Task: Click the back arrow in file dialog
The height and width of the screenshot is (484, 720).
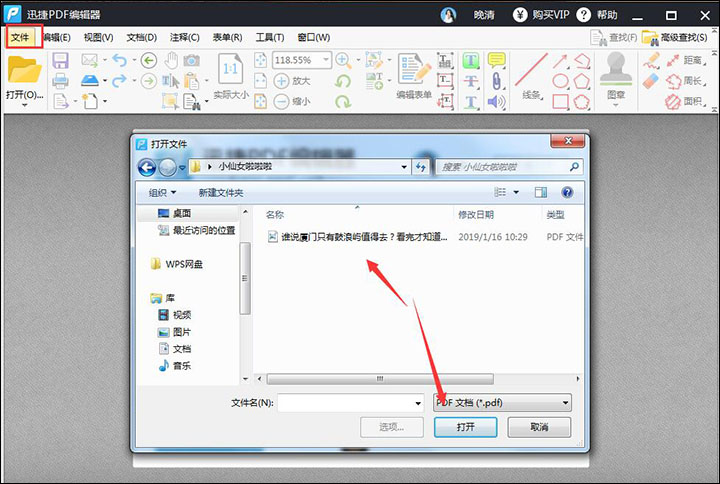Action: pos(147,167)
